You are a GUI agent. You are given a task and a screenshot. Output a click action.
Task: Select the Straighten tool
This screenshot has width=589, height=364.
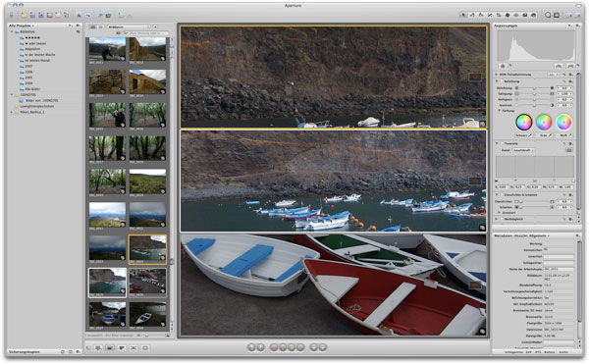click(x=490, y=15)
